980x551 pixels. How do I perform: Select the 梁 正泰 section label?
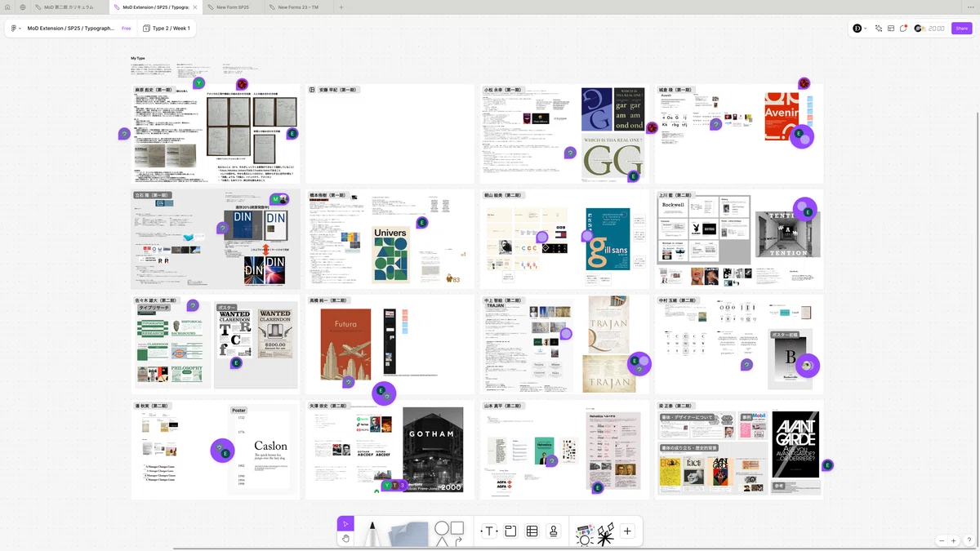676,406
